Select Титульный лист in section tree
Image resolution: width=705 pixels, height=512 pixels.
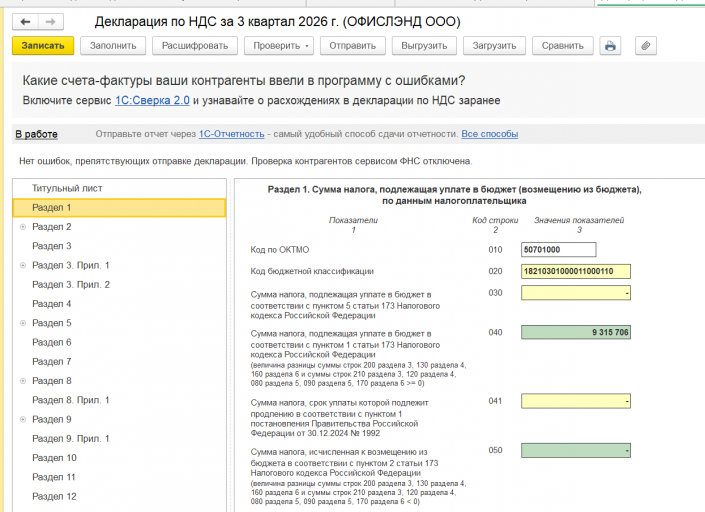[x=119, y=188]
